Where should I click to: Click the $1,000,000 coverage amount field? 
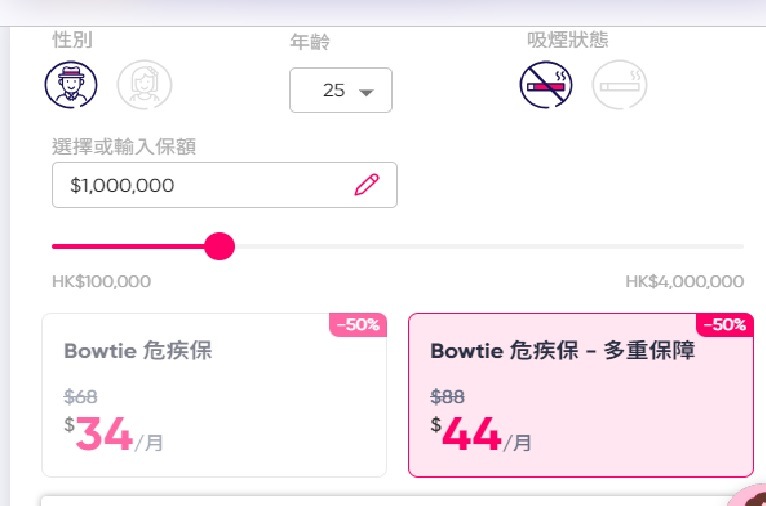(x=224, y=185)
